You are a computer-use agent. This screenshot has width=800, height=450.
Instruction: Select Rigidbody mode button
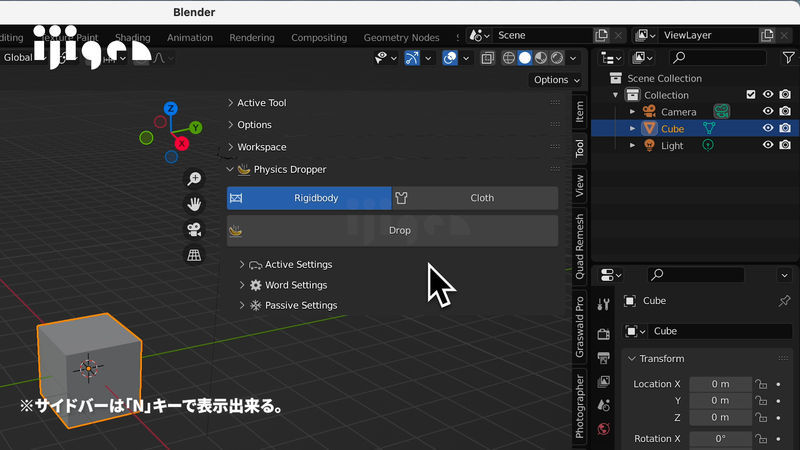pyautogui.click(x=309, y=198)
